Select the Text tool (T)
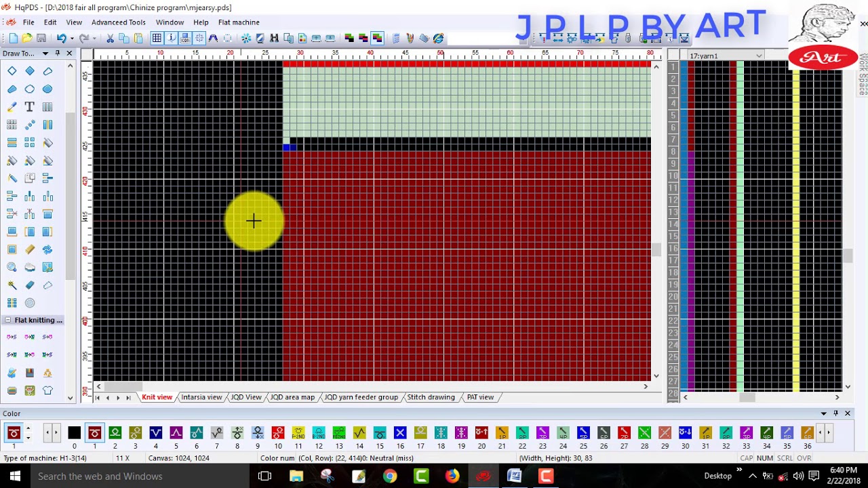 click(30, 107)
